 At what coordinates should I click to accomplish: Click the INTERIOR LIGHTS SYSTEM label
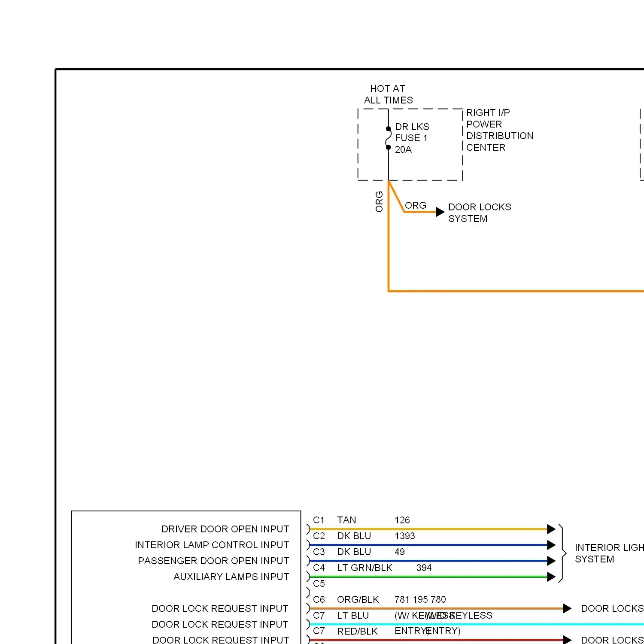(609, 553)
